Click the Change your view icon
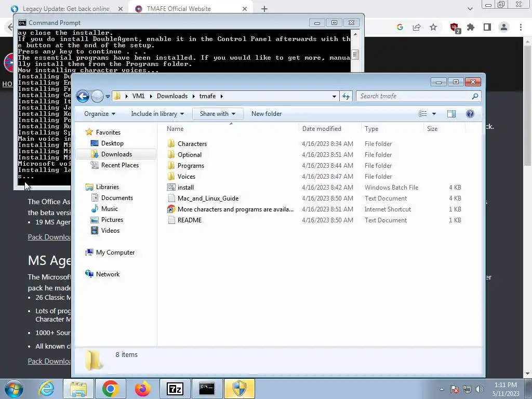Image resolution: width=532 pixels, height=399 pixels. pyautogui.click(x=422, y=114)
